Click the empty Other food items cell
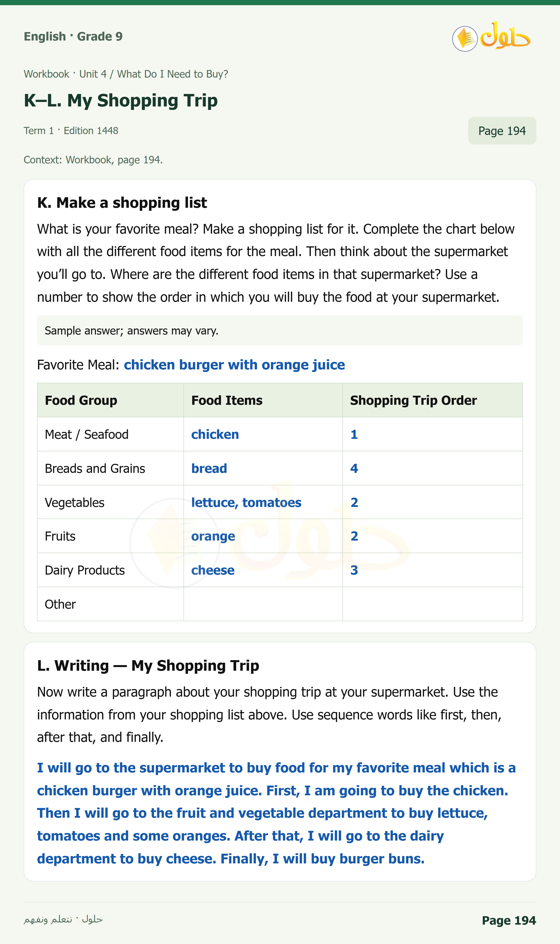 point(263,604)
